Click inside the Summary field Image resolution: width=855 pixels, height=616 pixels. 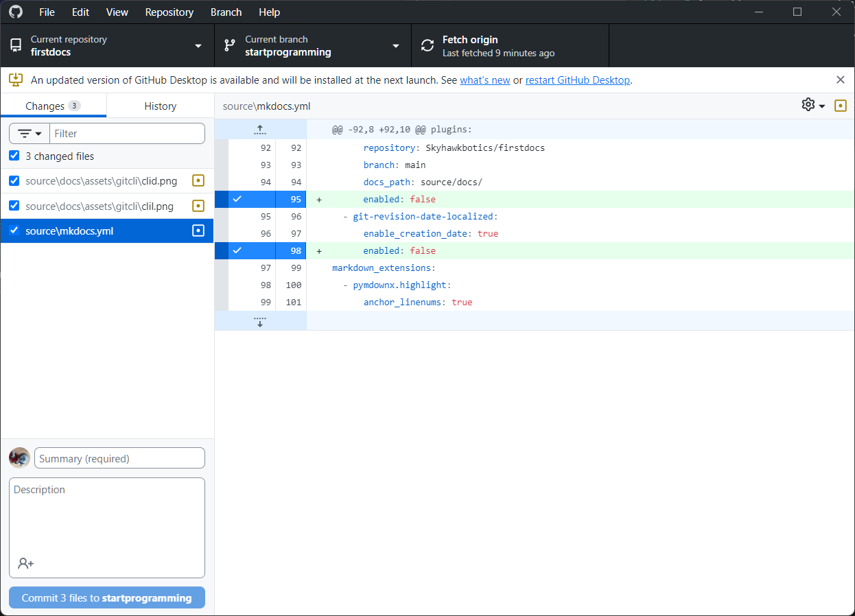click(119, 458)
